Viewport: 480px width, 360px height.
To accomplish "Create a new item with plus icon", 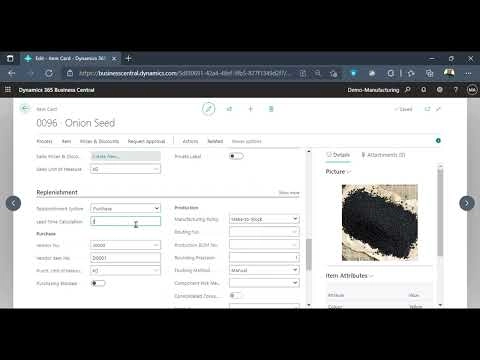I will tap(250, 109).
